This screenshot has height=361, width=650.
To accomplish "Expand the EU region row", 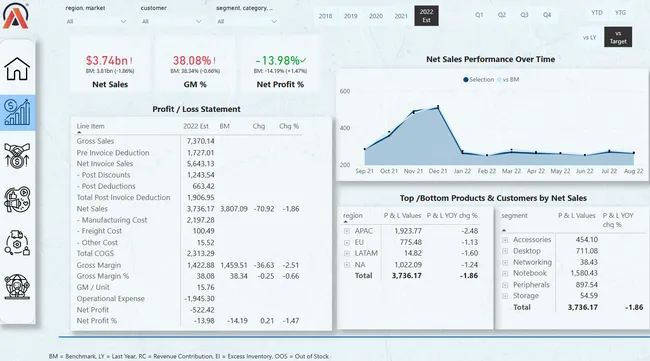I will click(347, 242).
